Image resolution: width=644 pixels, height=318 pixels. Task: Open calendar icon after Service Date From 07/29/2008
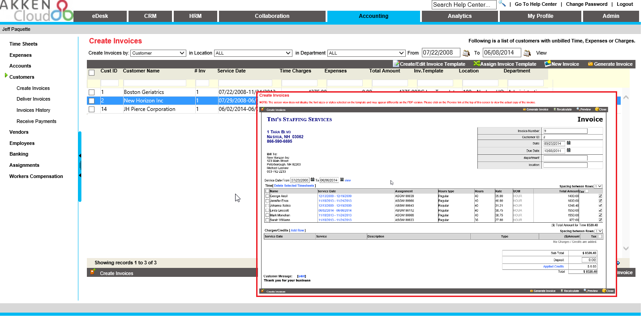313,180
